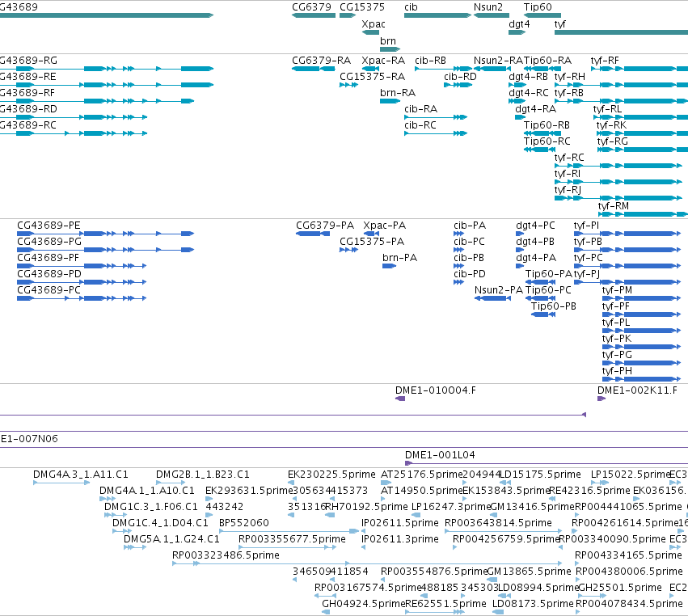Image resolution: width=688 pixels, height=616 pixels.
Task: Click the DME1-010O04.F feature label
Action: [435, 390]
